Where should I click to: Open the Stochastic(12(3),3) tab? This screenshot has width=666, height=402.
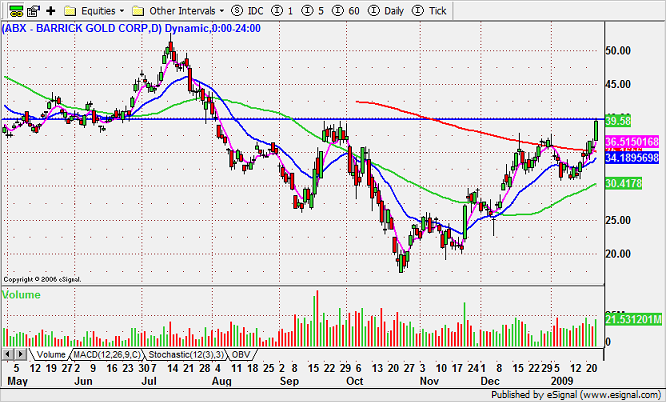[186, 354]
